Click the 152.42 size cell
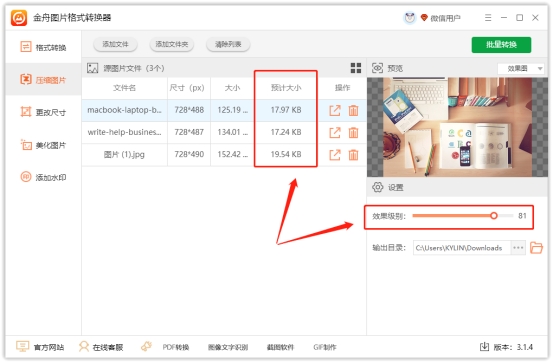 [x=233, y=154]
